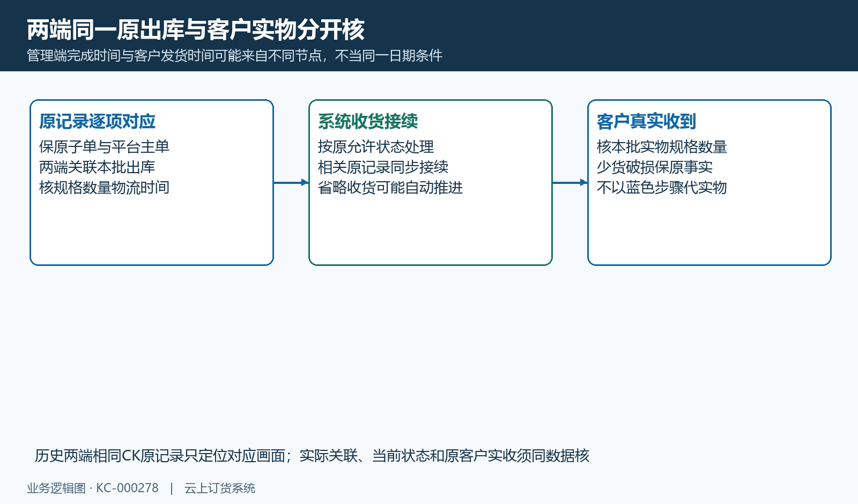Click the line 不以蓝色步骤代实物

662,187
